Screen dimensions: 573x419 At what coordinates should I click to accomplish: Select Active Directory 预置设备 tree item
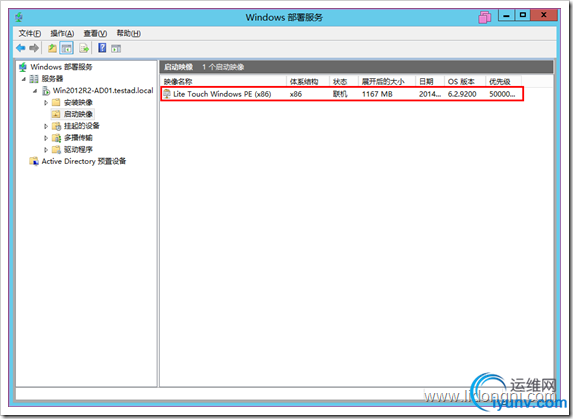pyautogui.click(x=84, y=161)
